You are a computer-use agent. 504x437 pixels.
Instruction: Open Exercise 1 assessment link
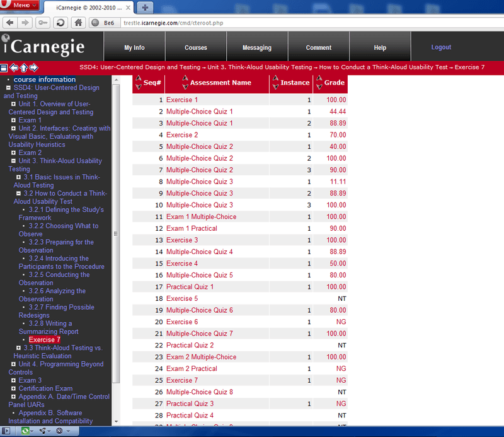pyautogui.click(x=182, y=100)
